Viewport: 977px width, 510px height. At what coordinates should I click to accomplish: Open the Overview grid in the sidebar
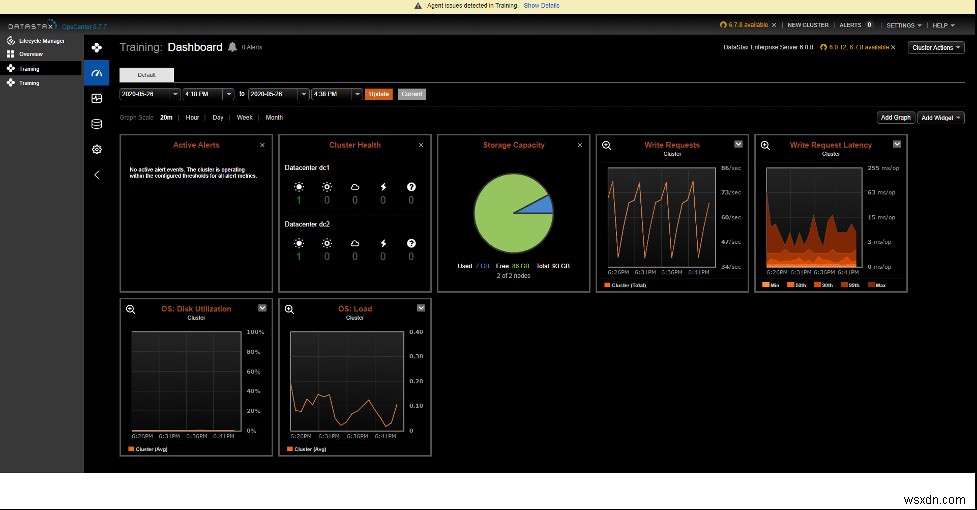[25, 54]
